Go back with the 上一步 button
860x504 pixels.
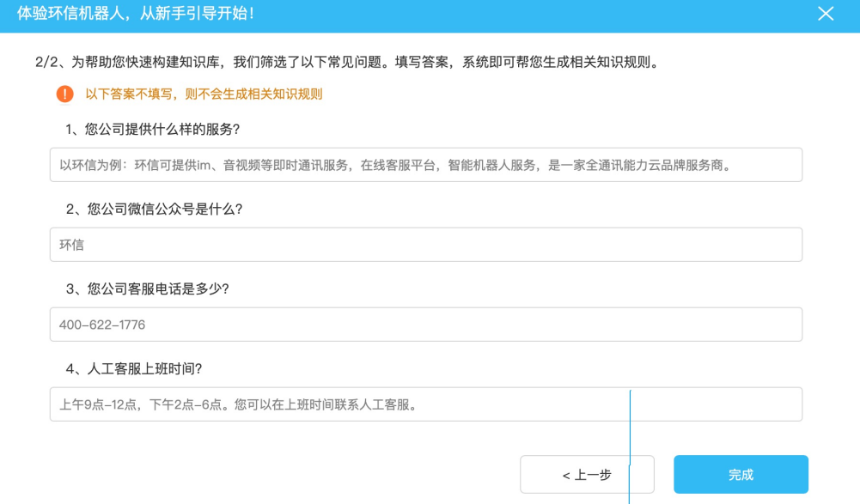click(587, 475)
